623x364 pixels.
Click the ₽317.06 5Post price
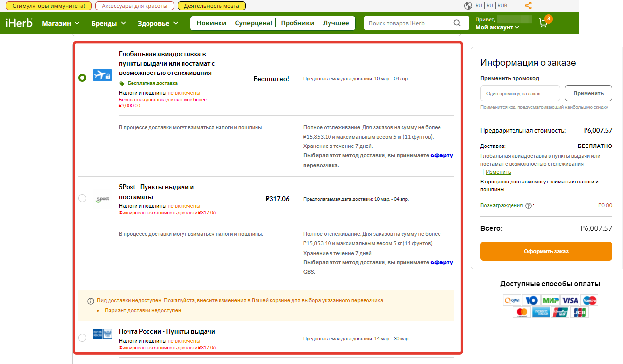(x=277, y=199)
